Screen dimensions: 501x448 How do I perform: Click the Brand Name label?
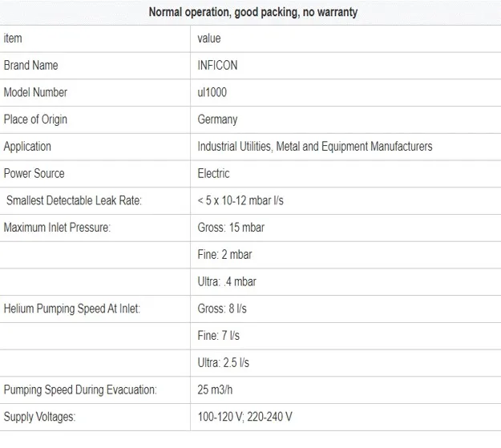point(31,66)
